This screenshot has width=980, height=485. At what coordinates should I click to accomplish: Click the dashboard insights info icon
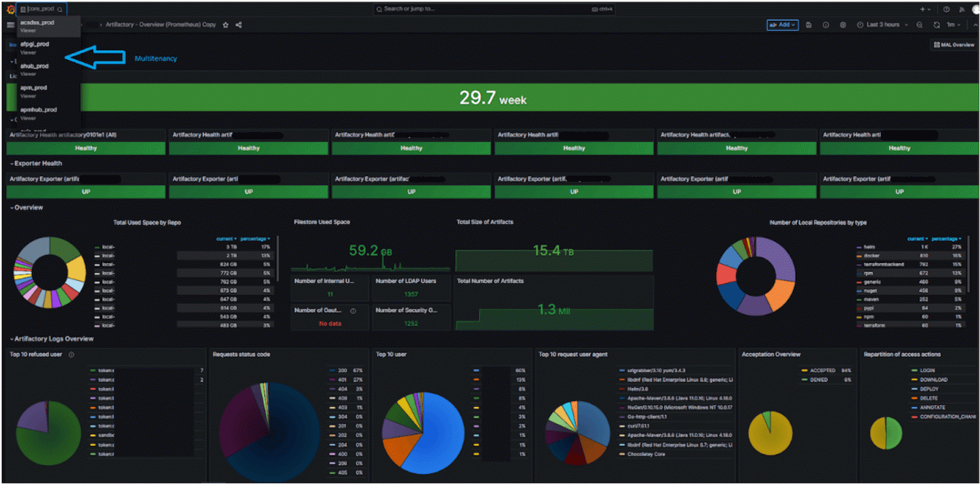[x=826, y=25]
